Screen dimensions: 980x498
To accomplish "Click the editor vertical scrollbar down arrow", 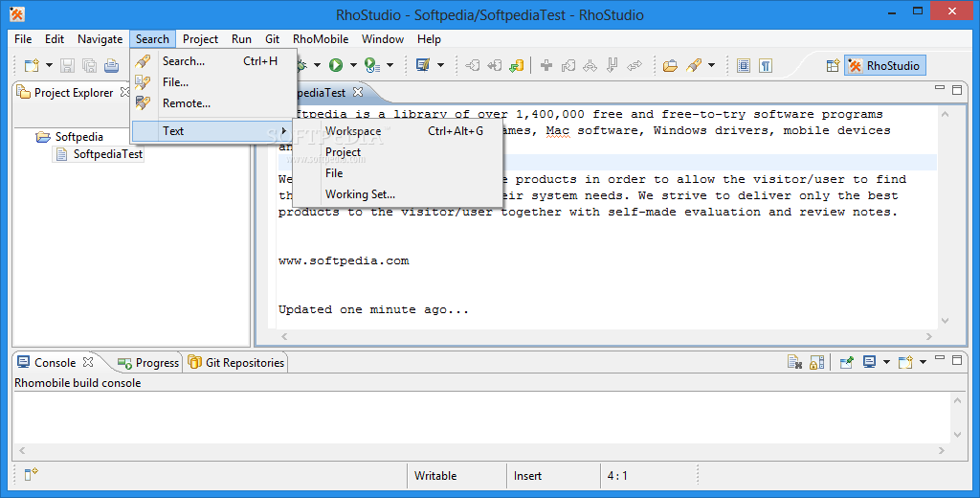I will tap(945, 320).
